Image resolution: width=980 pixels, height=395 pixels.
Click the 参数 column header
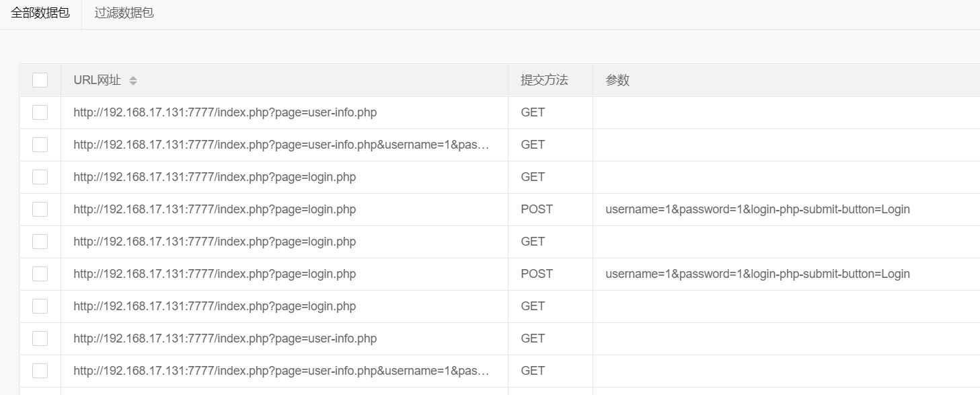click(617, 80)
